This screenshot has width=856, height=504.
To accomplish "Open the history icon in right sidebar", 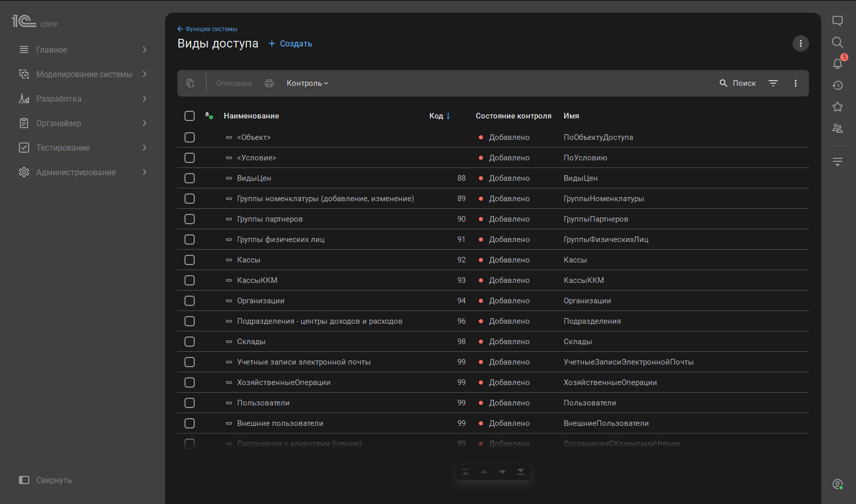I will pos(837,85).
